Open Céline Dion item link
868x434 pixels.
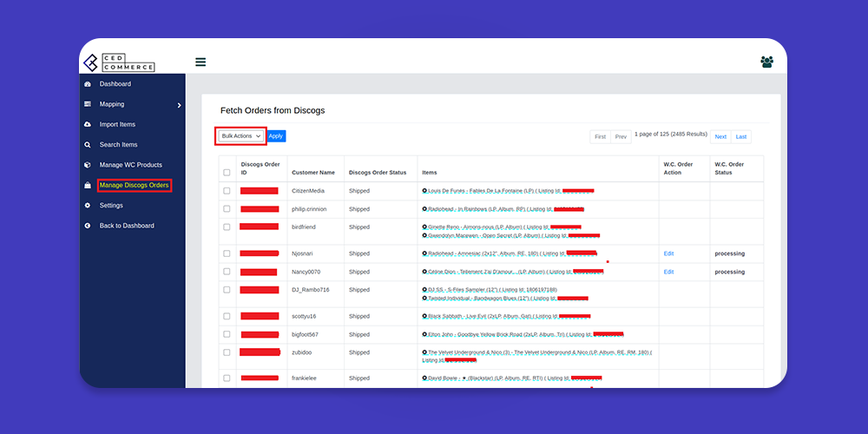point(513,272)
